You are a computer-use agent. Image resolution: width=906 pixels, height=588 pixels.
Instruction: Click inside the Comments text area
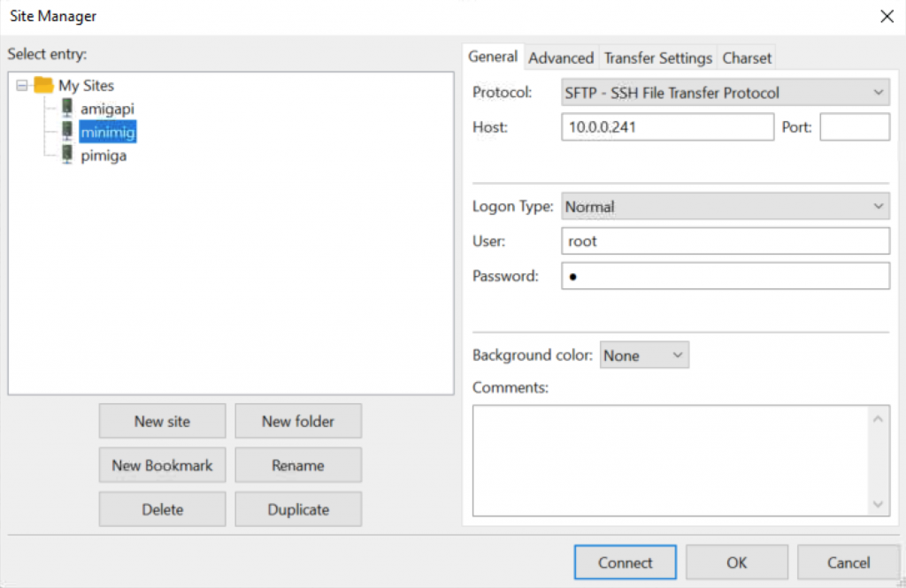tap(671, 461)
